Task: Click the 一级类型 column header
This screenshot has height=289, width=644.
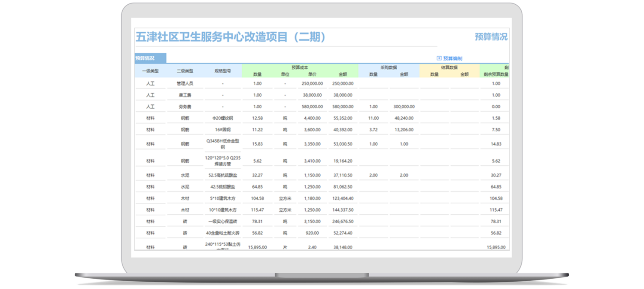Action: click(150, 71)
